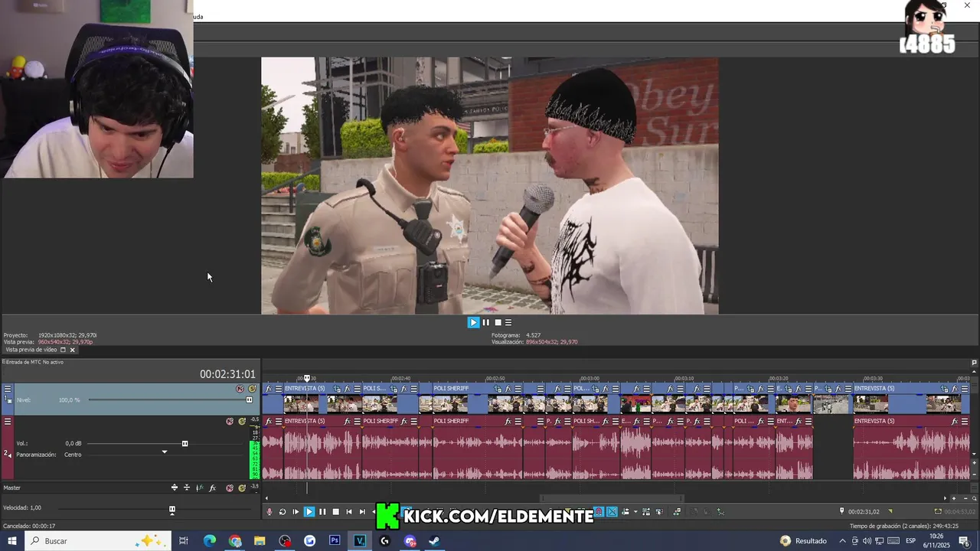Open Master bus FX button
The height and width of the screenshot is (551, 980).
pyautogui.click(x=213, y=487)
